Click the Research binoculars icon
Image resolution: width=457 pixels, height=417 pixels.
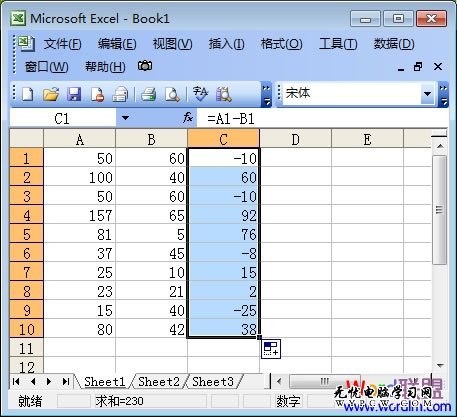(224, 95)
